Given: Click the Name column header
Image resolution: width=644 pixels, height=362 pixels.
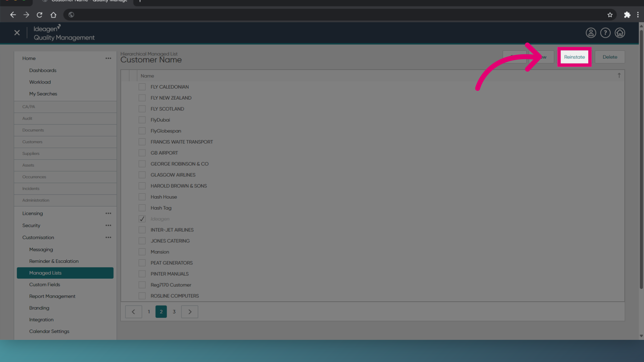Looking at the screenshot, I should coord(147,76).
